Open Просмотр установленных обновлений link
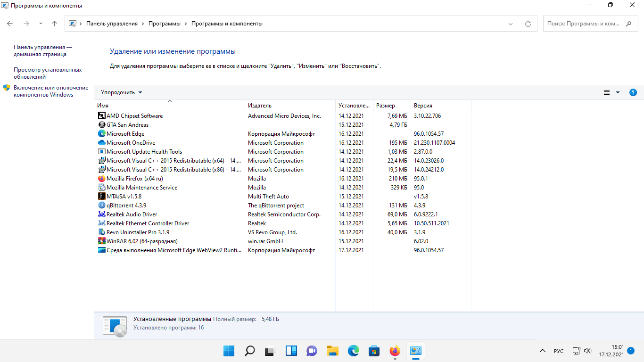 click(48, 73)
